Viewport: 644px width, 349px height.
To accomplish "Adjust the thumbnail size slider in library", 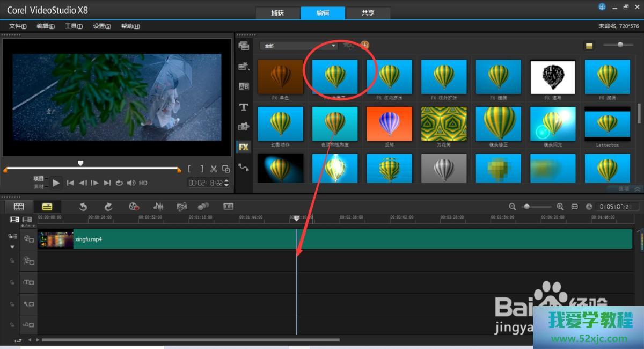I will point(620,45).
